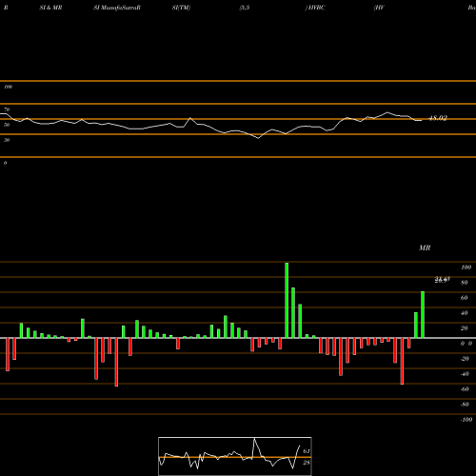Click the RSI axis label 70
The image size is (476, 476).
[7, 109]
